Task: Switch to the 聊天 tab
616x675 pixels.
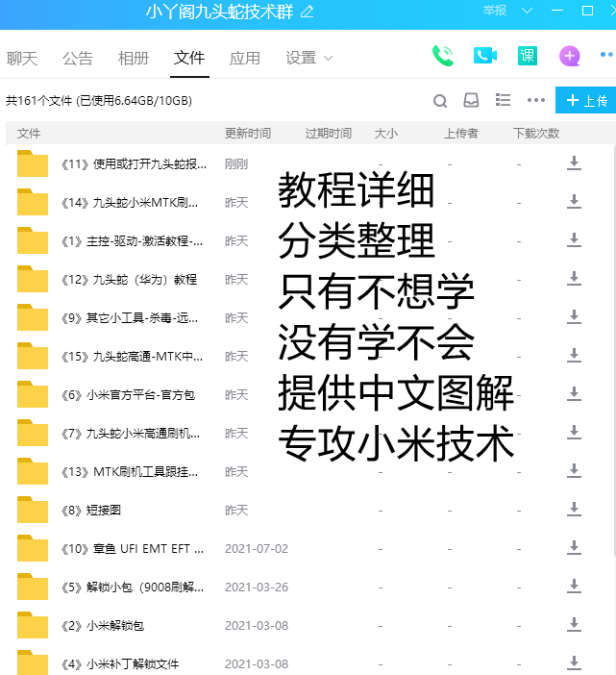Action: (x=22, y=58)
